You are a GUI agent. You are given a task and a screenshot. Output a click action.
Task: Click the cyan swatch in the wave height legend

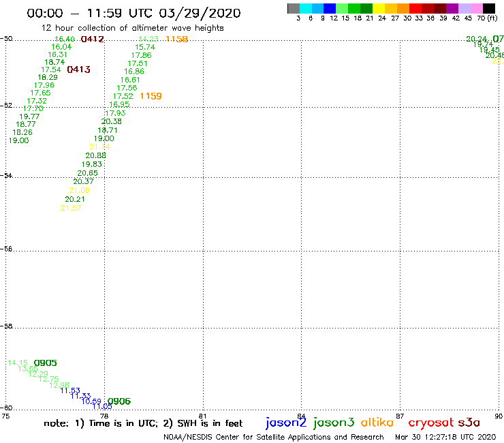[x=306, y=8]
